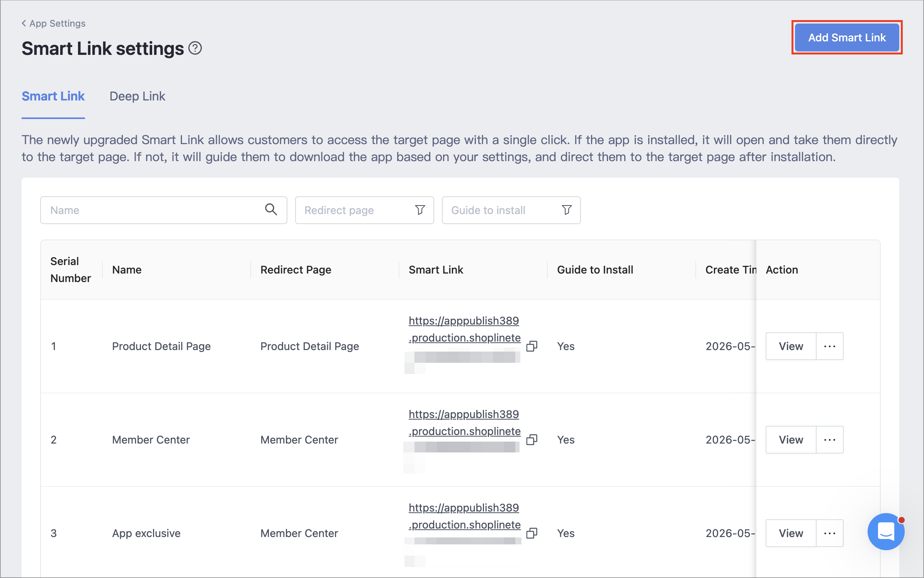Click the help icon beside Smart Link settings
Screen dimensions: 924x578
(195, 48)
